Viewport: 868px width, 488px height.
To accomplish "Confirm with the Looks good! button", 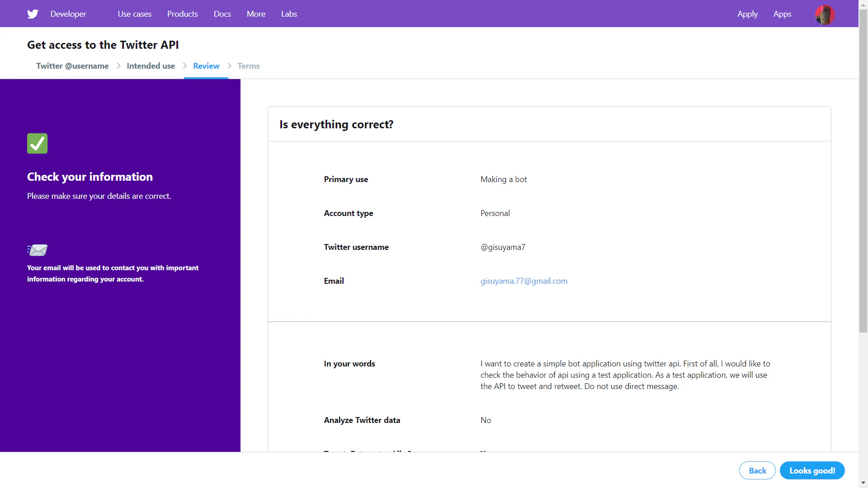I will (812, 470).
